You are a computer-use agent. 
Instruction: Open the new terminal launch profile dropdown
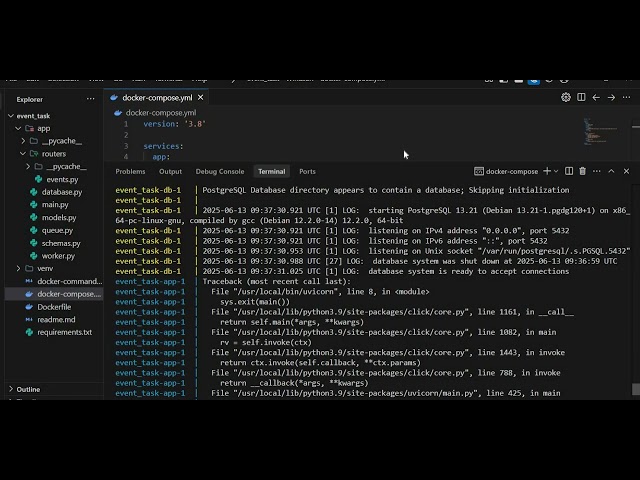pyautogui.click(x=556, y=171)
